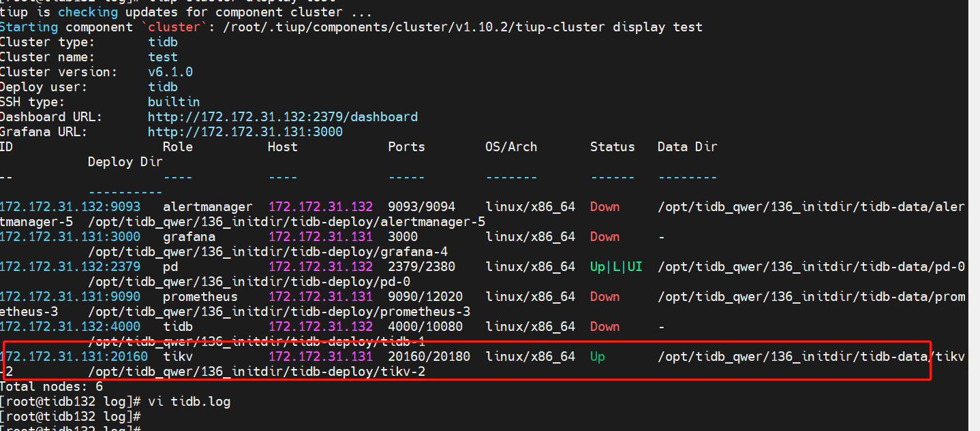Click deploy path ending pd-0
This screenshot has height=431, width=980.
click(249, 282)
